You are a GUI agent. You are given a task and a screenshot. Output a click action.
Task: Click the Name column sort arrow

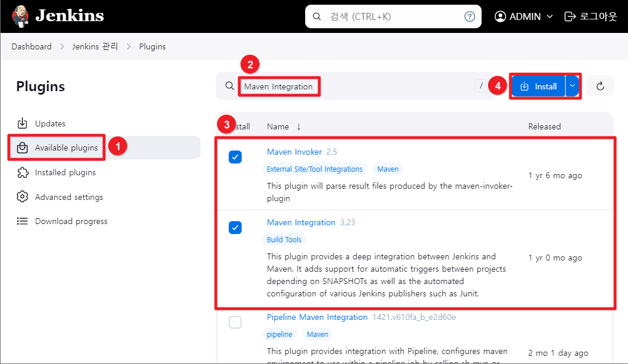[x=299, y=127]
